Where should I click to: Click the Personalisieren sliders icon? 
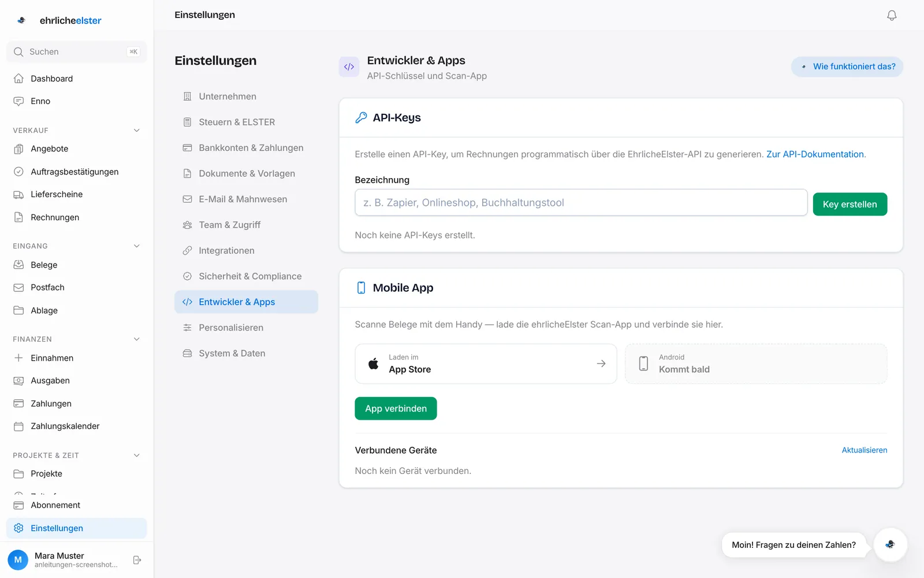tap(187, 328)
